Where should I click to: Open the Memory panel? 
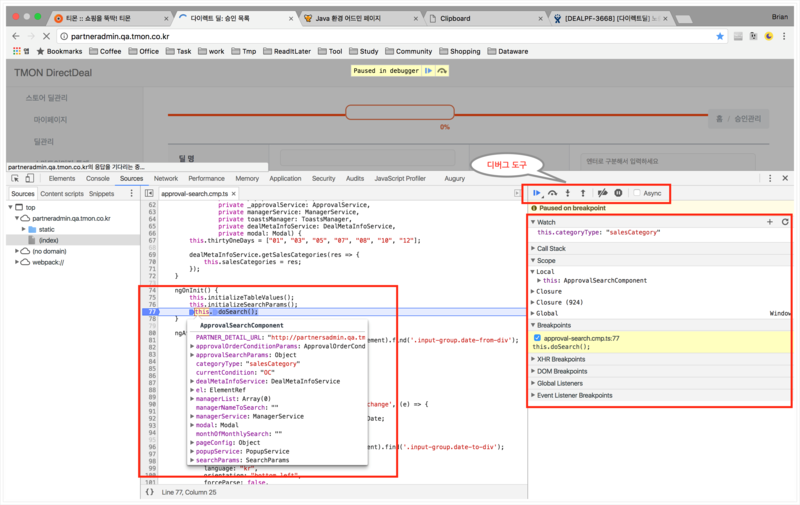pos(247,179)
